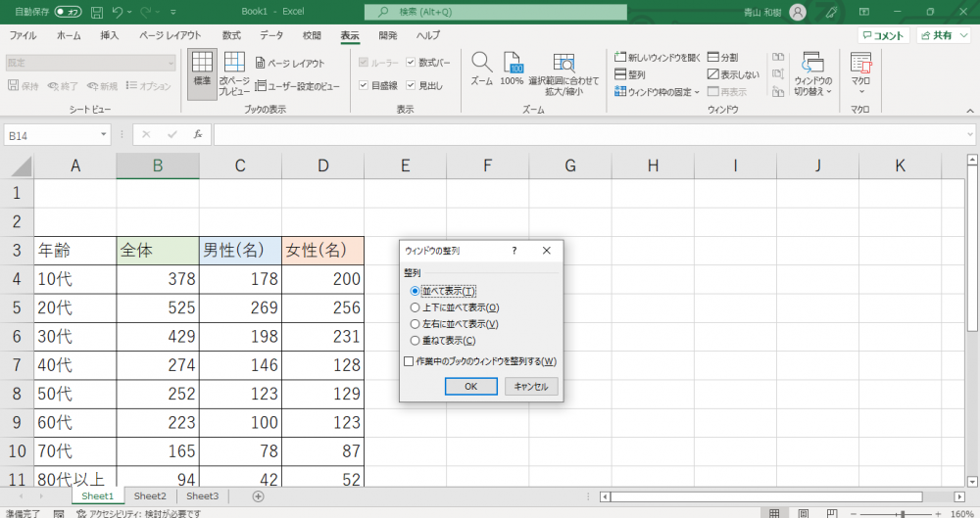Toggle the 数式バー checkbox
This screenshot has height=518, width=980.
411,63
